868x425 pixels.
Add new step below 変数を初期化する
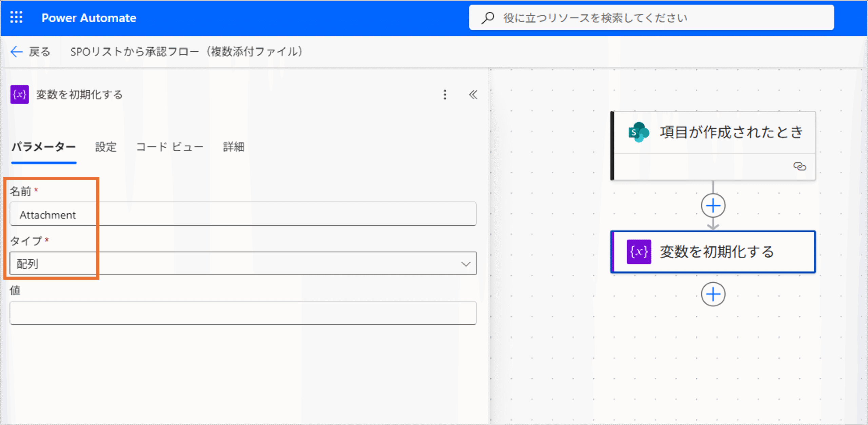(x=713, y=294)
